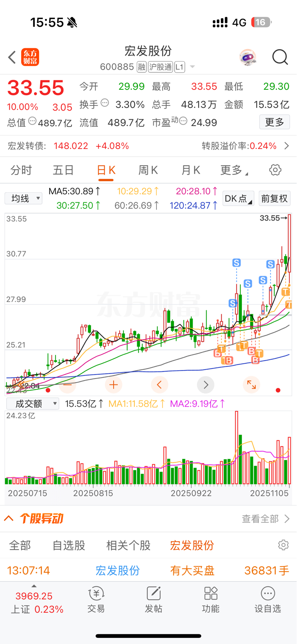Tap the 融 margin trading badge
This screenshot has width=297, height=644.
tap(142, 67)
